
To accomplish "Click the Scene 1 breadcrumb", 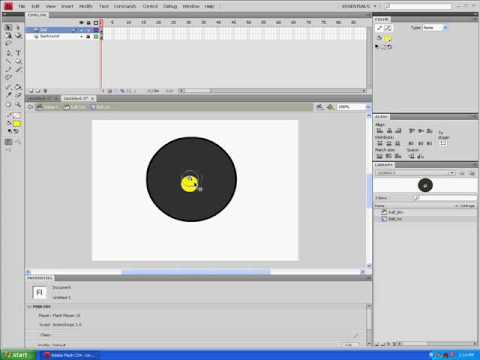I will (x=47, y=107).
